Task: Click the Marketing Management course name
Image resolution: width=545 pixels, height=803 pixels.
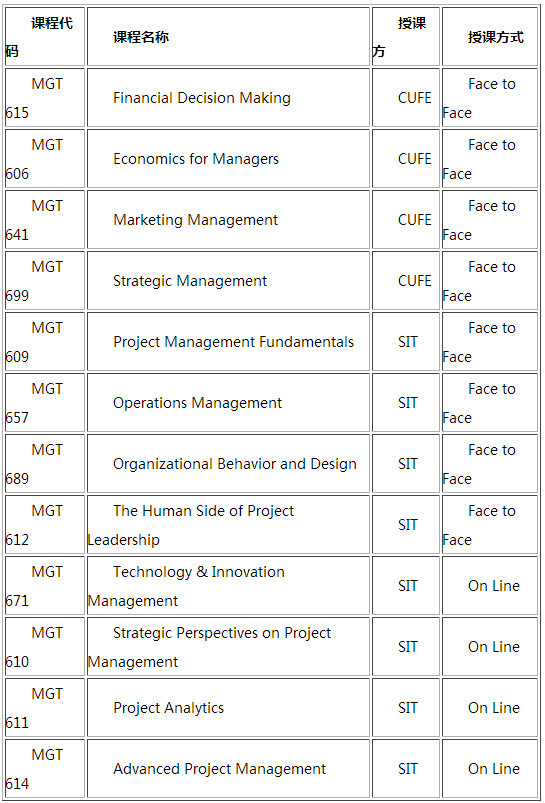Action: pos(196,220)
